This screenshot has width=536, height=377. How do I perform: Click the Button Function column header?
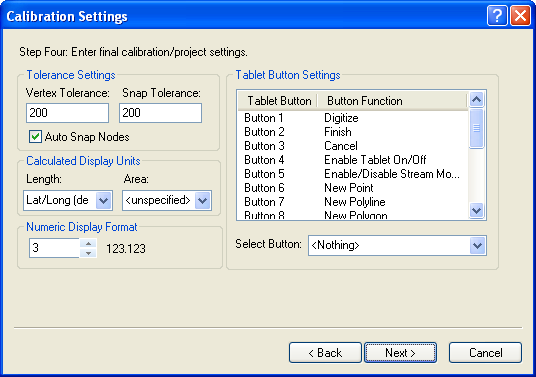click(x=392, y=101)
